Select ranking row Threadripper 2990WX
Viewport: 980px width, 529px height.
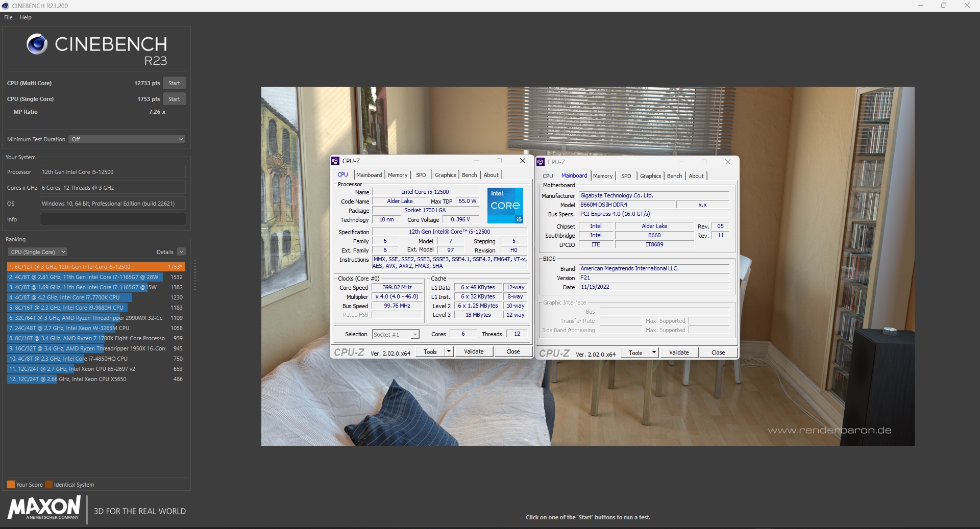click(x=96, y=318)
